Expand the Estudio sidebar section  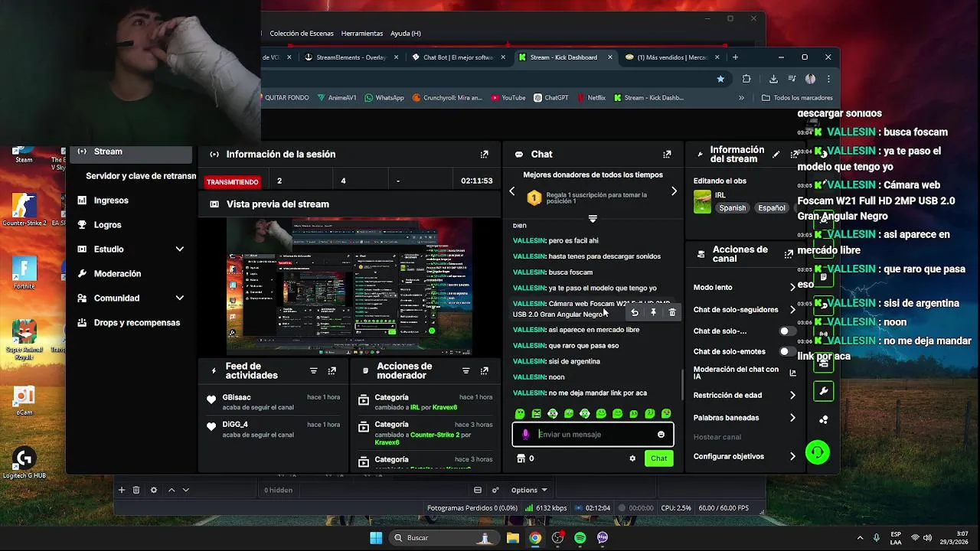click(x=179, y=249)
